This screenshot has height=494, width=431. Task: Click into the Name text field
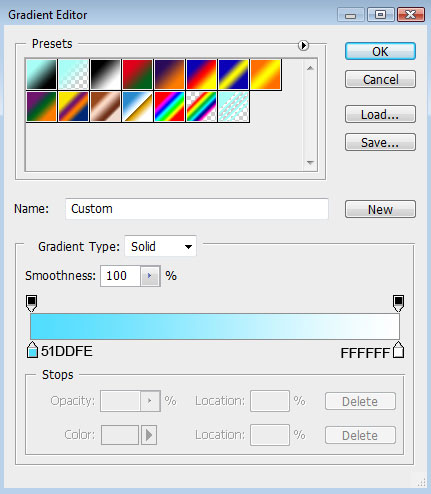pyautogui.click(x=197, y=209)
